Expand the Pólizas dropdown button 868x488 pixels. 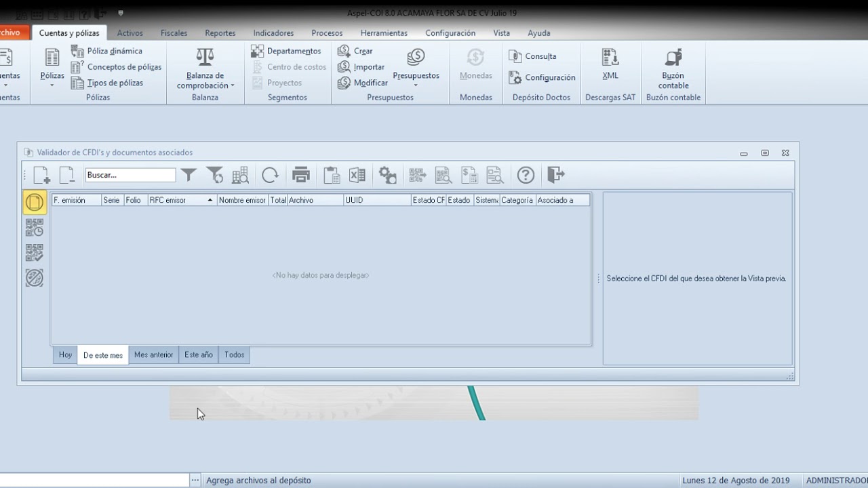pyautogui.click(x=52, y=85)
